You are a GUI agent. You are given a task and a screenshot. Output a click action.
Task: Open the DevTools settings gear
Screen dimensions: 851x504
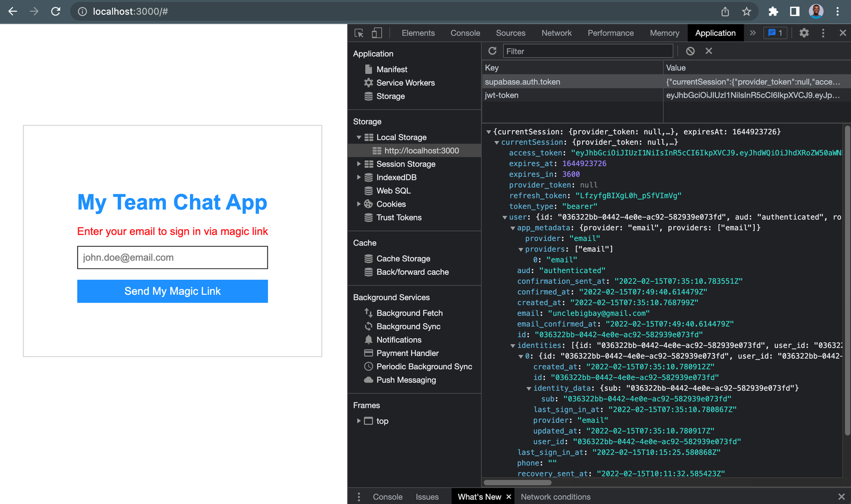[x=804, y=32]
